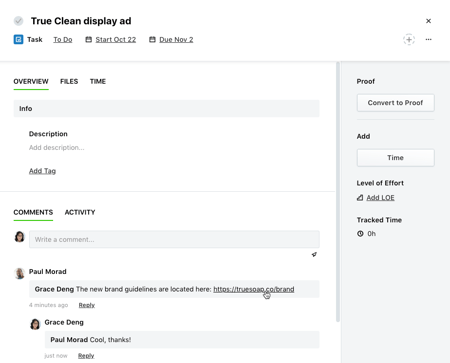The width and height of the screenshot is (450, 363).
Task: Click the 0h tracked time value
Action: pos(371,234)
